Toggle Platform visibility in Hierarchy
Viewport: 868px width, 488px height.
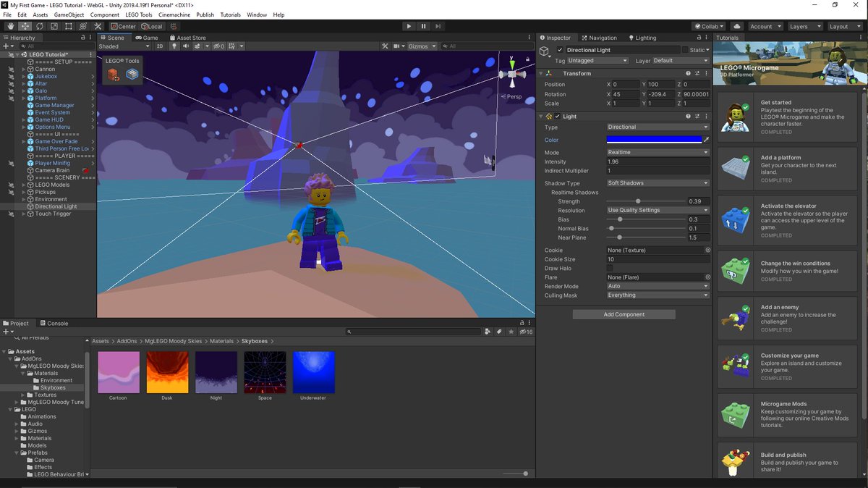pyautogui.click(x=12, y=98)
